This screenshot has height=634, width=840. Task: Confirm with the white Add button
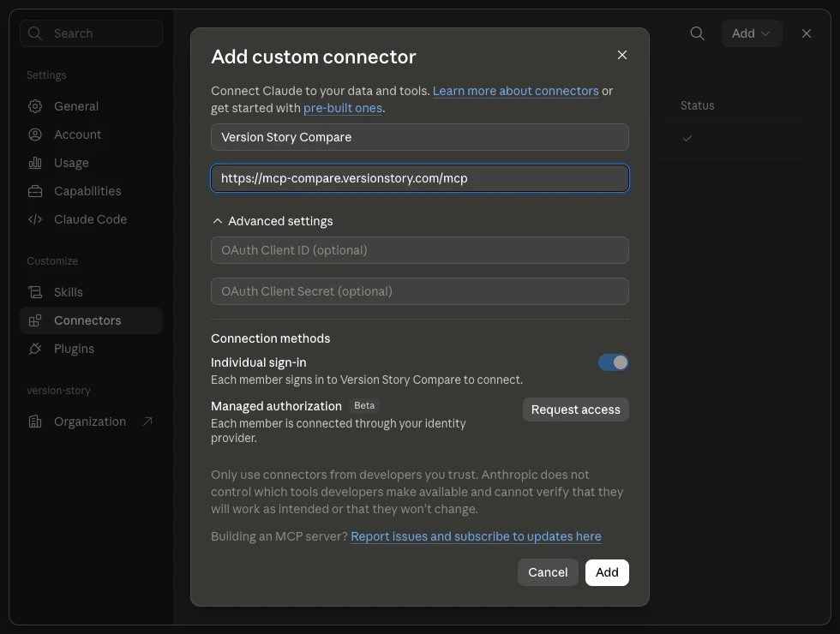pos(607,572)
